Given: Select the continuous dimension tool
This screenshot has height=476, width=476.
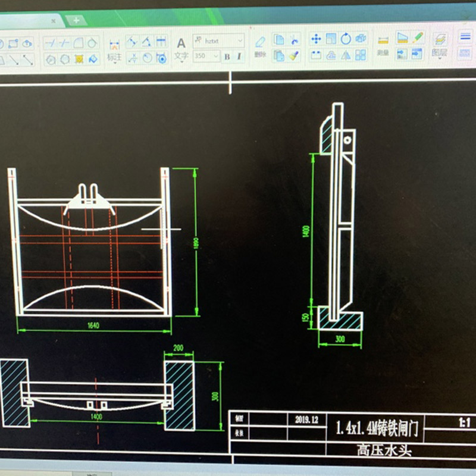Looking at the screenshot, I should [x=161, y=41].
